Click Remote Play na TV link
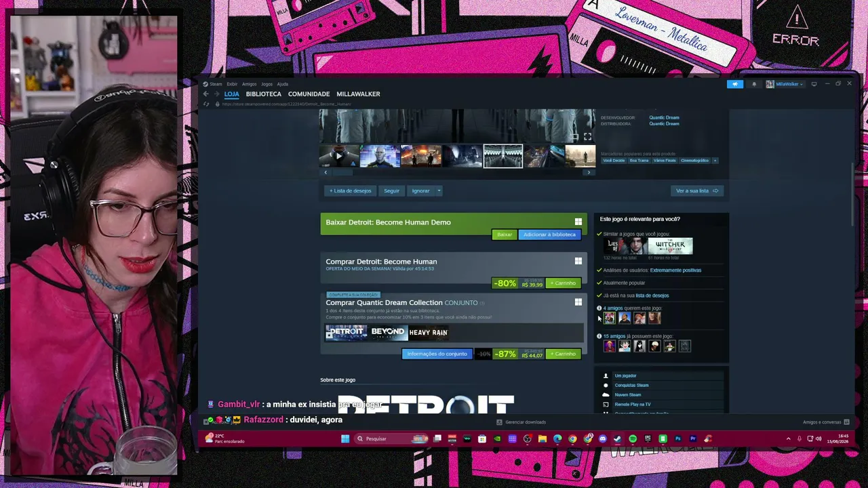This screenshot has width=868, height=488. click(x=632, y=405)
